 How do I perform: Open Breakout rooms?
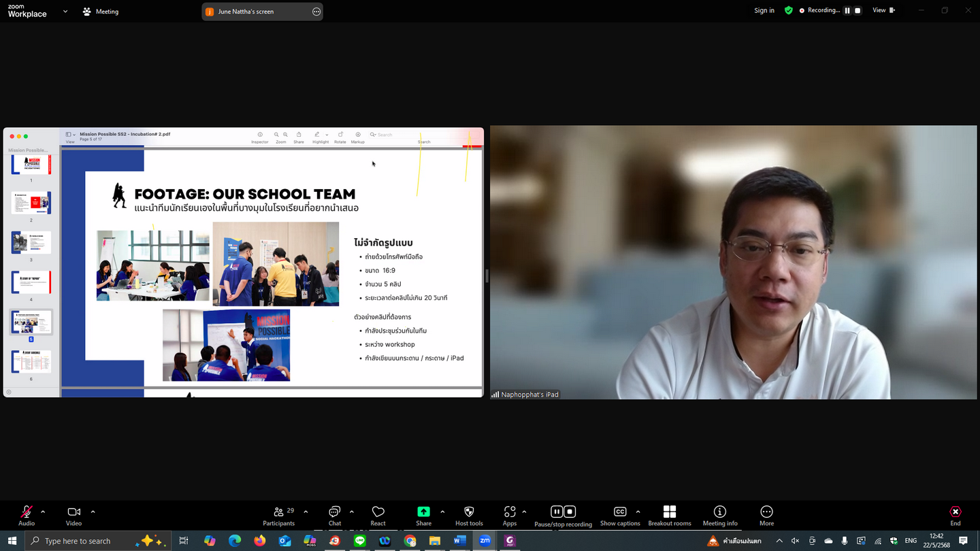point(669,515)
